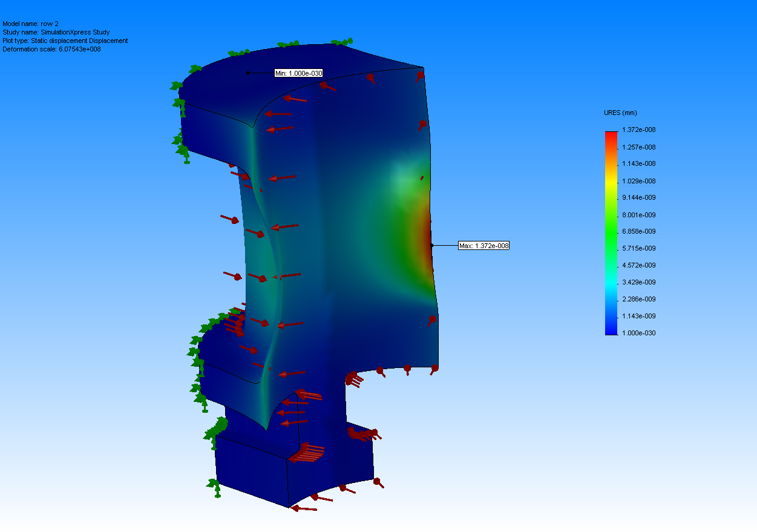Click the legend value 8.001e-009
Image resolution: width=757 pixels, height=532 pixels.
click(639, 215)
